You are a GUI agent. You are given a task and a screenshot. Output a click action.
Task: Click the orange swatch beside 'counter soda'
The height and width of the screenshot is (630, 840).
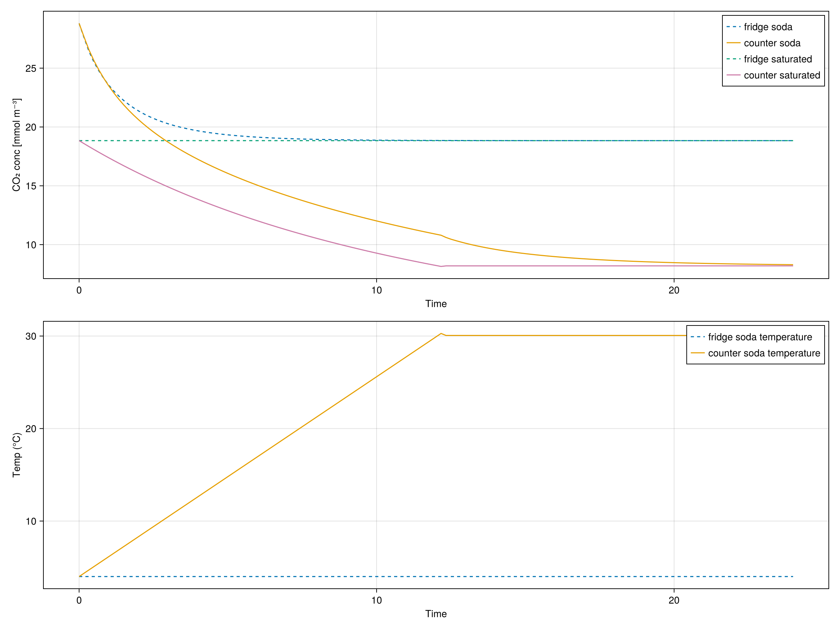point(733,43)
